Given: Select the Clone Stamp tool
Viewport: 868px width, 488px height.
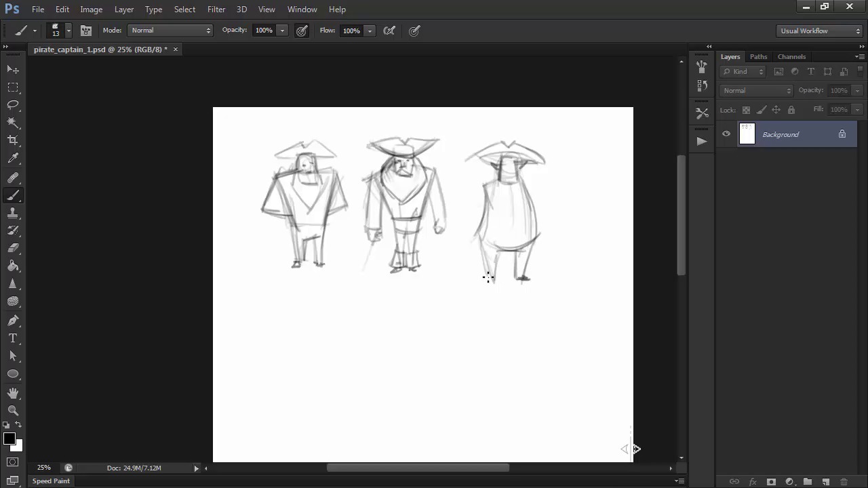Looking at the screenshot, I should (13, 213).
